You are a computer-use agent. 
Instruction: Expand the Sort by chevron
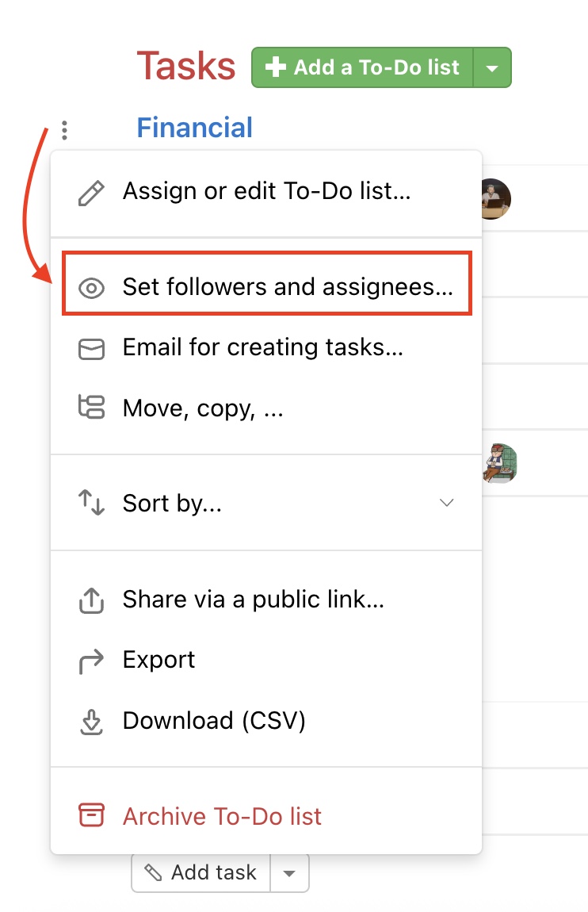[x=447, y=503]
